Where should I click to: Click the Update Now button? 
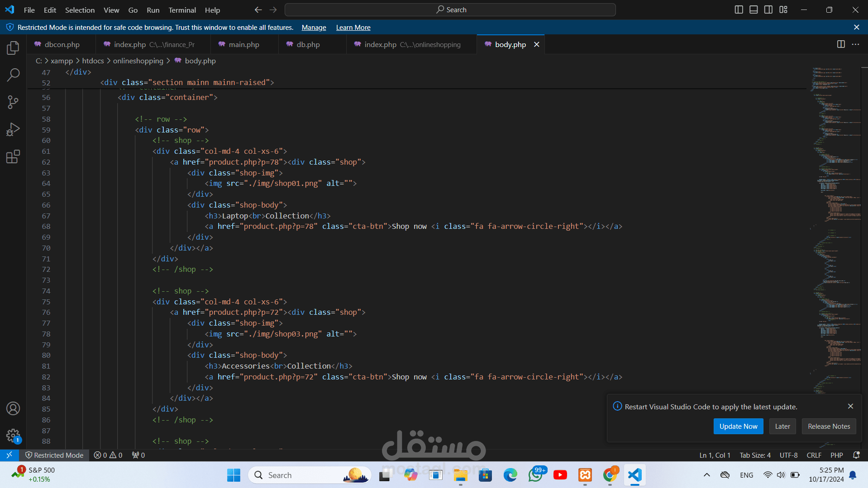tap(738, 426)
